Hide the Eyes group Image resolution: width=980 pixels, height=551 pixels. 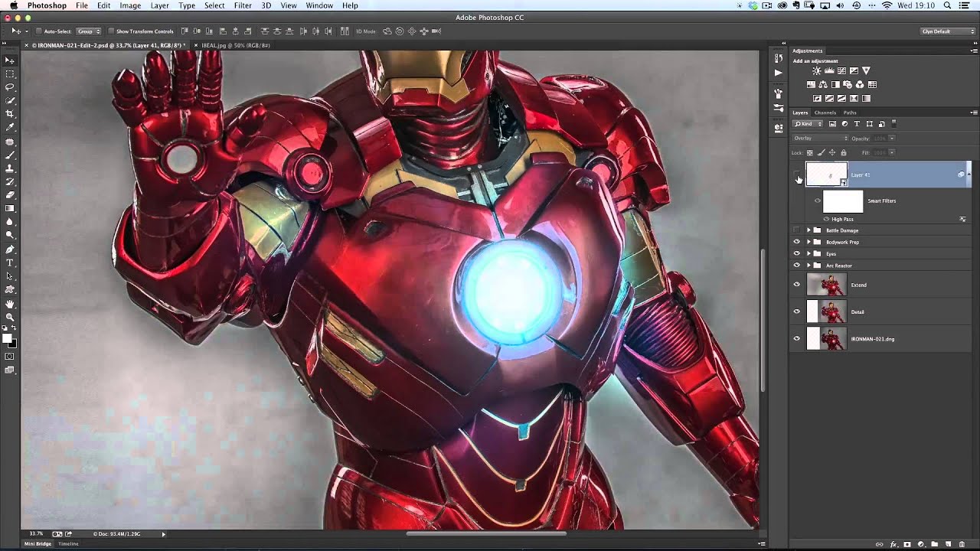tap(797, 253)
